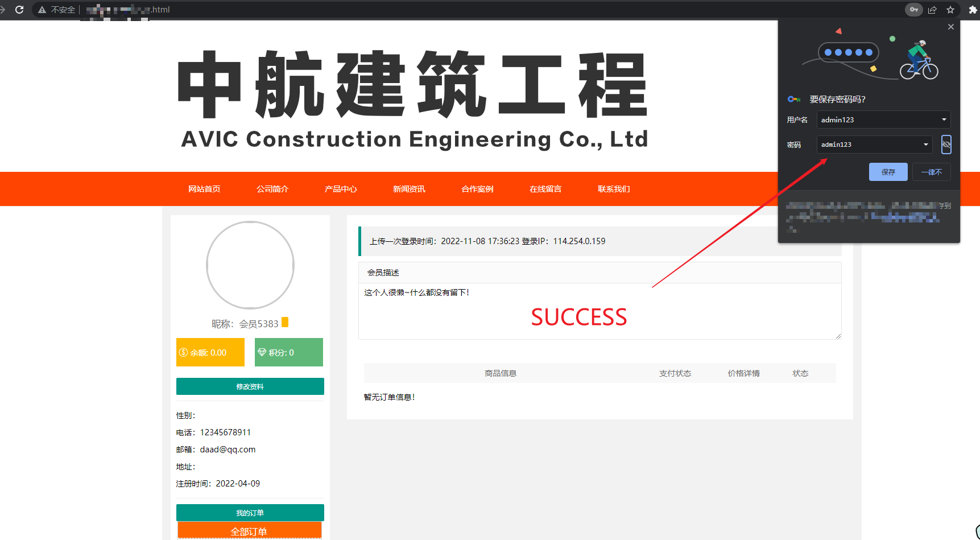Open the password field dropdown arrow

[x=926, y=145]
